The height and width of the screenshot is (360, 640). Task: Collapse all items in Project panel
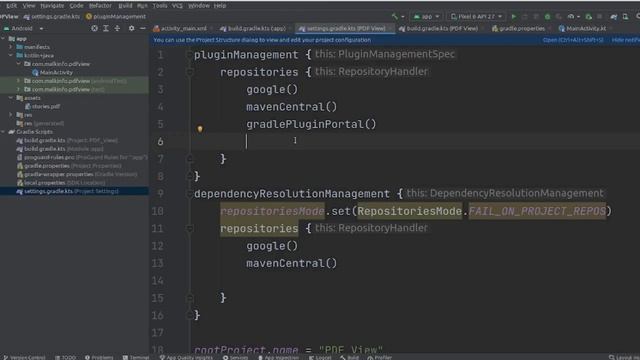[x=117, y=29]
